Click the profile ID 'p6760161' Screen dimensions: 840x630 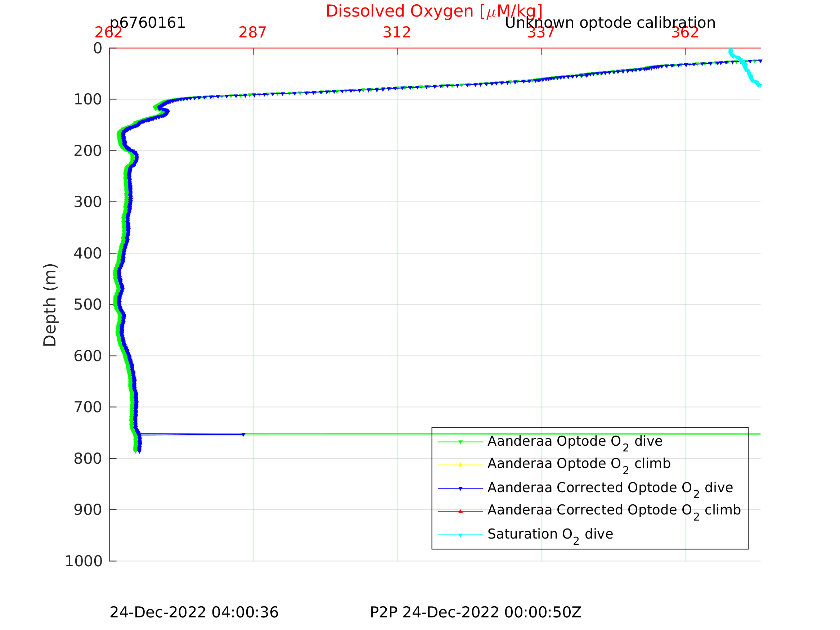click(147, 23)
